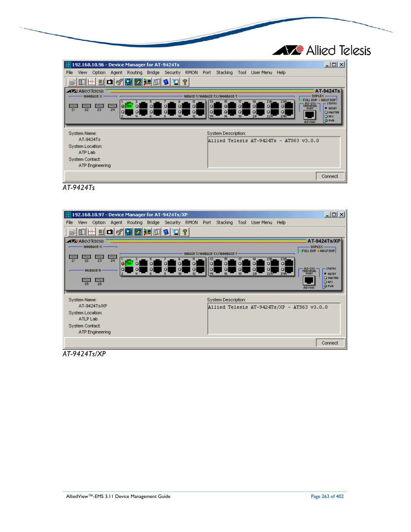411x532 pixels.
Task: Click the chain link icon in 192.168.10.96 toolbar
Action: (x=119, y=82)
